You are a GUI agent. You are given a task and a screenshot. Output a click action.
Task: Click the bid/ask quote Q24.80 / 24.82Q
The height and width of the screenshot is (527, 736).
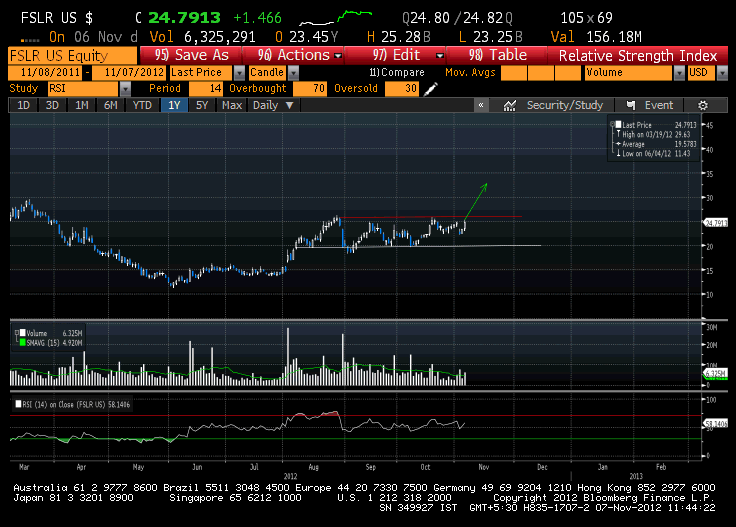coord(457,18)
